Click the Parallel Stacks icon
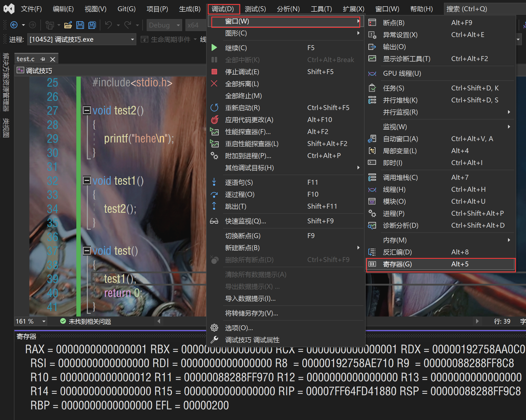Screen dimensions: 526x420 tap(372, 100)
